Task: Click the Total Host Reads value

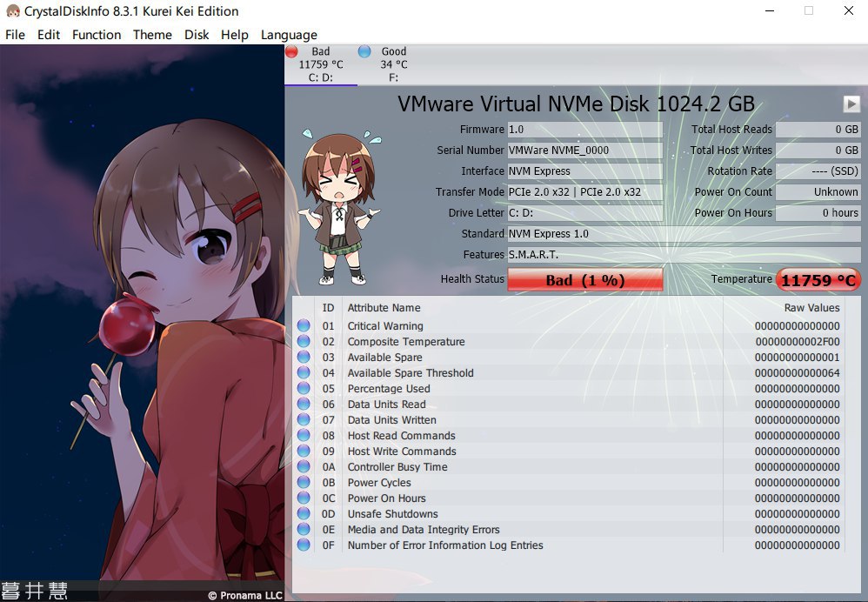Action: tap(818, 130)
